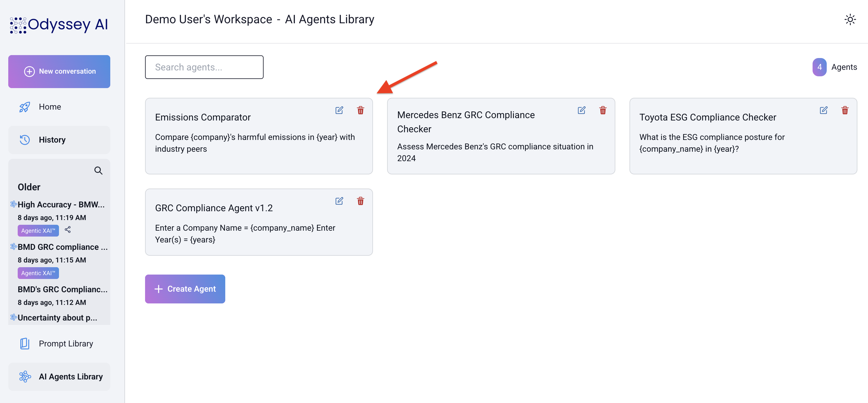
Task: Open the High Accuracy - BMW... conversation
Action: pos(61,205)
